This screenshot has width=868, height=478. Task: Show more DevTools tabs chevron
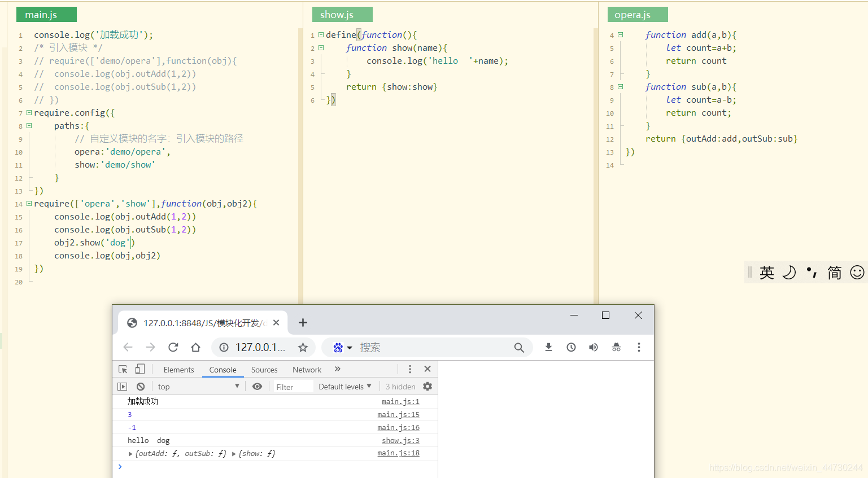[338, 369]
